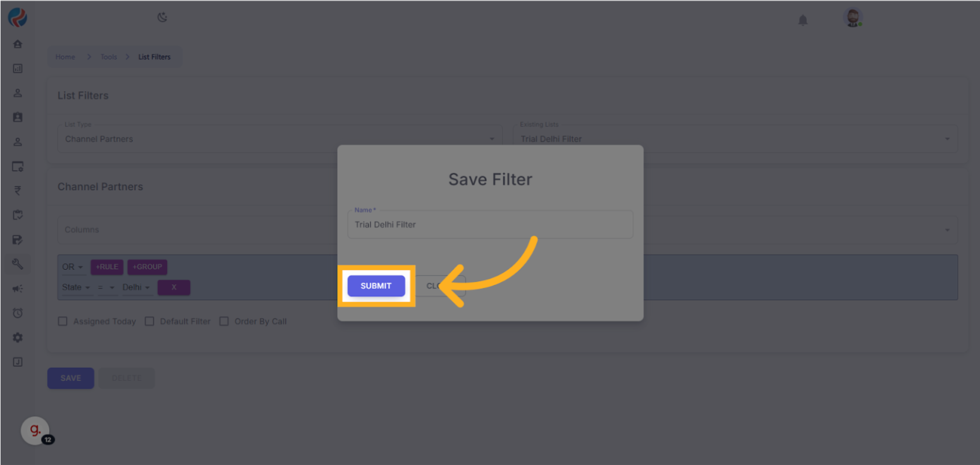Expand the OR condition dropdown
Screen dimensions: 980x465
coord(73,267)
